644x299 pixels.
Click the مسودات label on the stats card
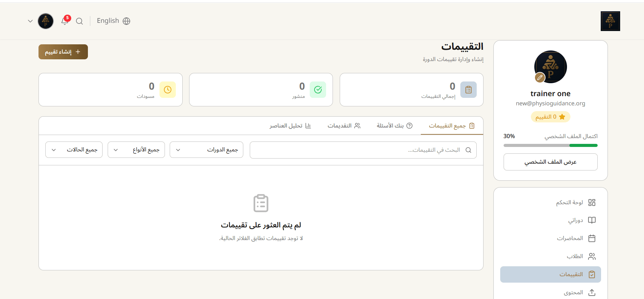[146, 96]
